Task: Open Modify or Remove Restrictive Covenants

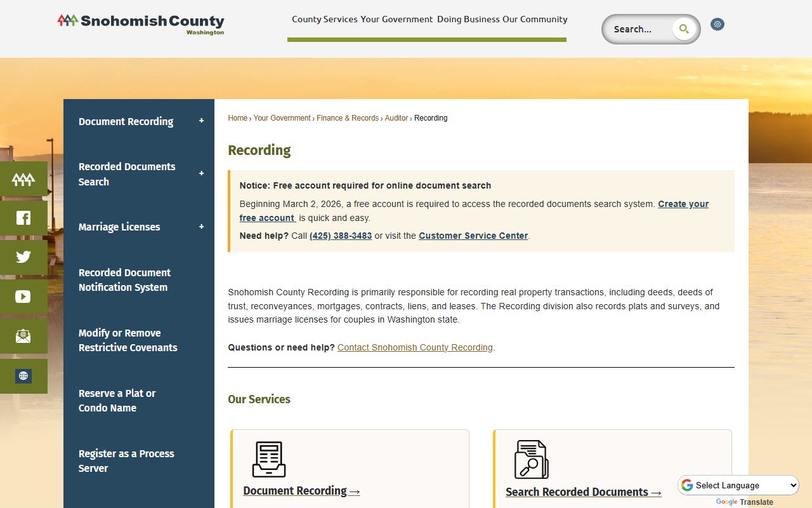Action: point(128,340)
